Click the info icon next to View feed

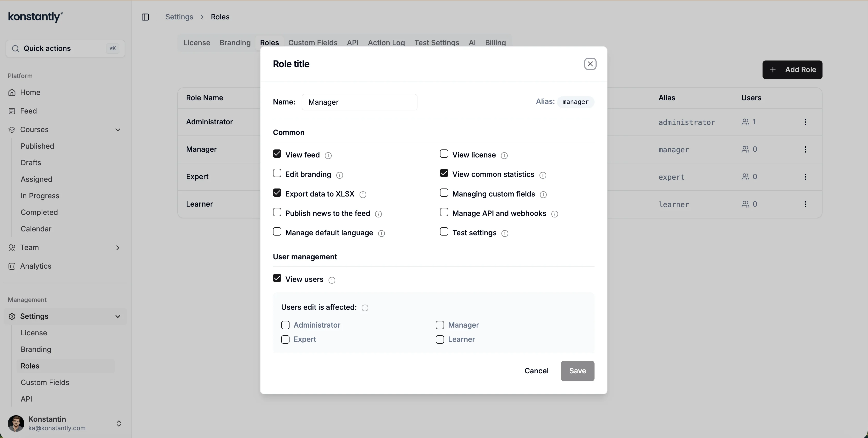point(328,155)
